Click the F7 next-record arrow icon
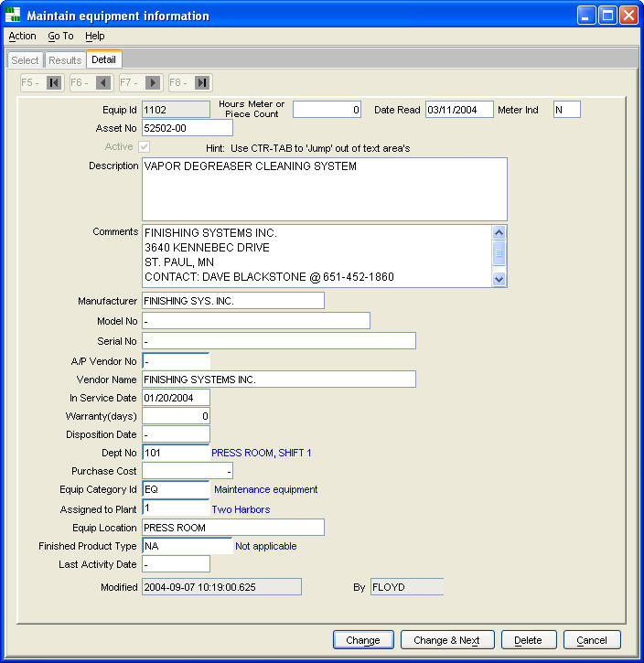The image size is (644, 663). [x=153, y=82]
